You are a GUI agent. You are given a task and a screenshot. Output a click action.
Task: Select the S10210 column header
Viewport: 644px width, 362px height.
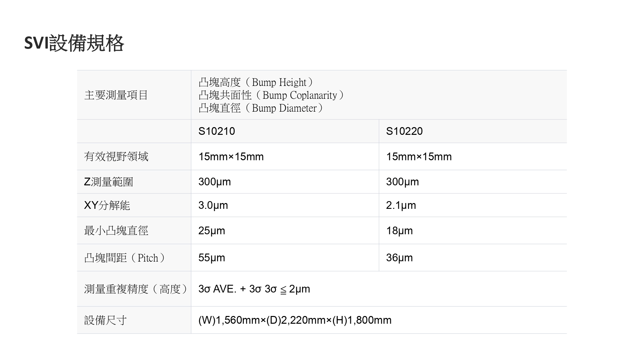coord(217,131)
